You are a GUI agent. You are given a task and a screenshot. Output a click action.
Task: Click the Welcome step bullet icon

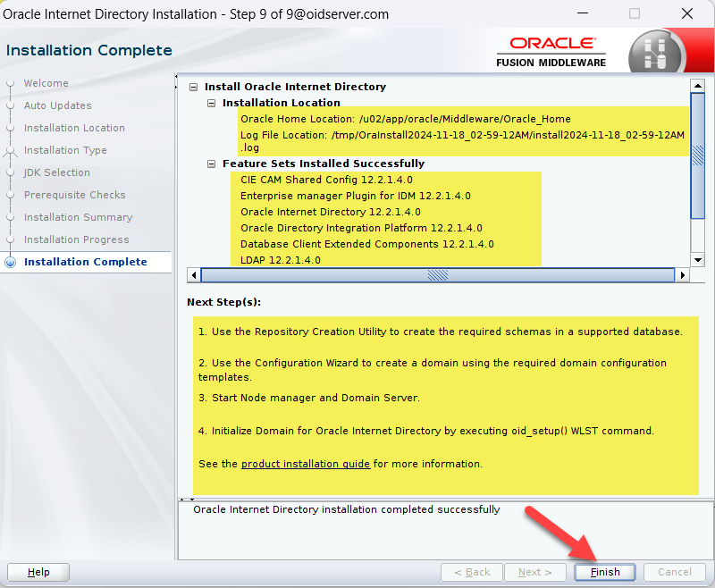pyautogui.click(x=10, y=83)
